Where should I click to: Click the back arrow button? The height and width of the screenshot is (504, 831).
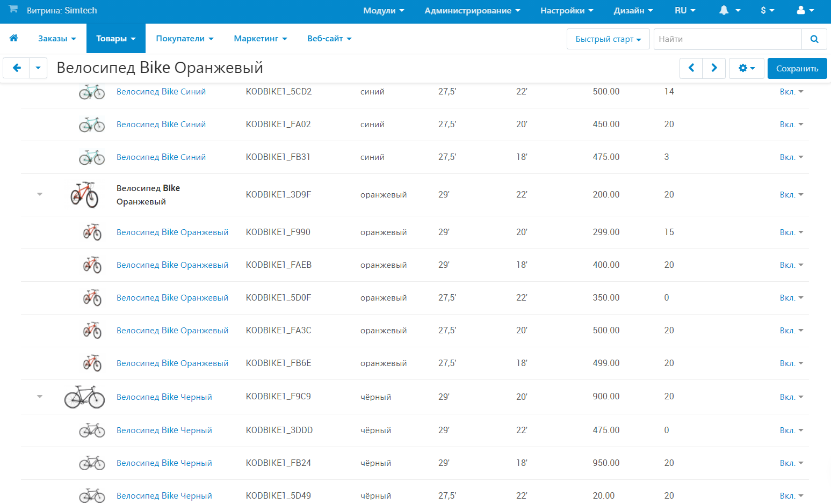(17, 68)
